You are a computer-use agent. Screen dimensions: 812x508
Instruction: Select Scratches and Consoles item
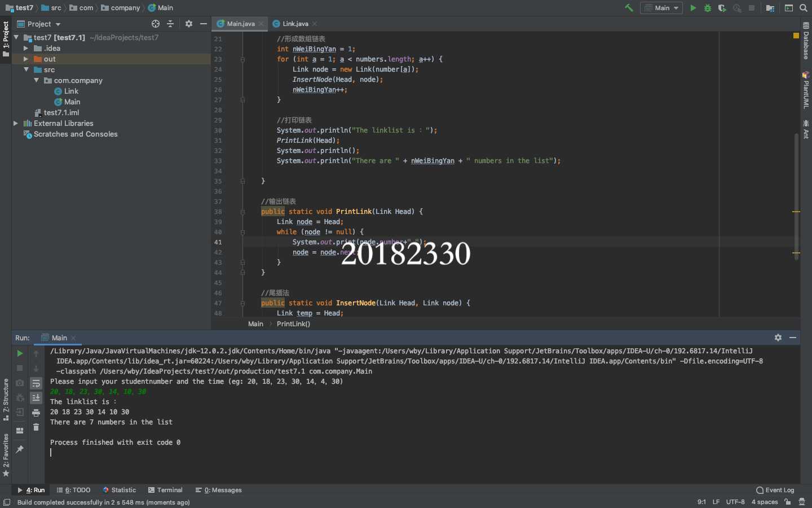70,134
